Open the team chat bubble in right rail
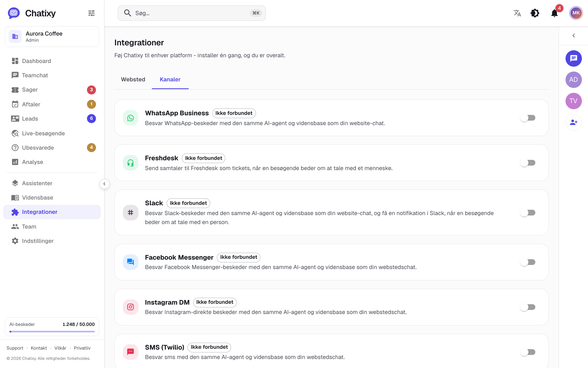Screen dimensions: 588x368 [574, 58]
